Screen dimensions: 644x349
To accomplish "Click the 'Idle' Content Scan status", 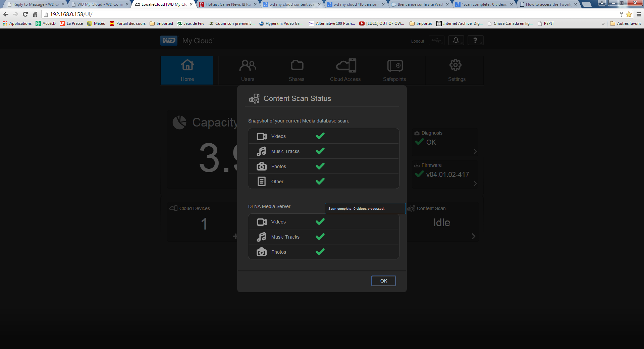I will tap(441, 222).
